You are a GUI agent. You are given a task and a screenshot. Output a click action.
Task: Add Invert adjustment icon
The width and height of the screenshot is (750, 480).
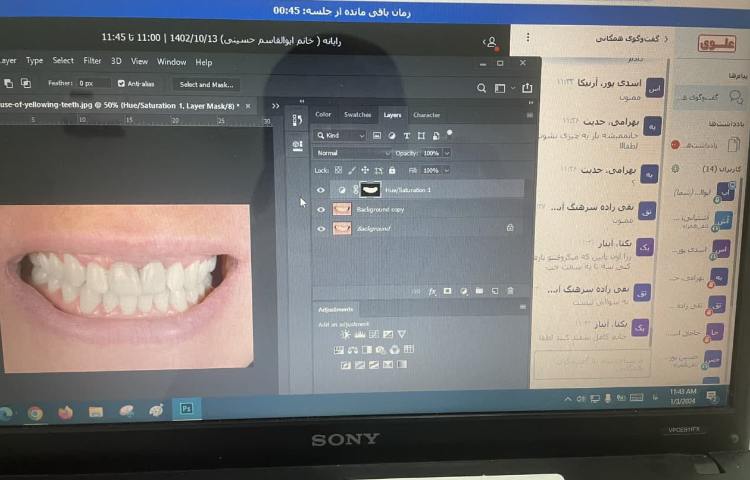tap(345, 365)
